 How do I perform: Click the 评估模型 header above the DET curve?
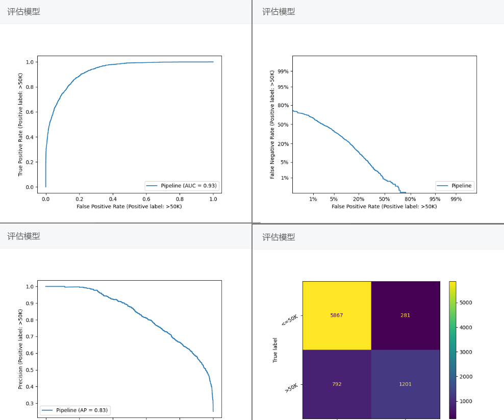(x=279, y=12)
